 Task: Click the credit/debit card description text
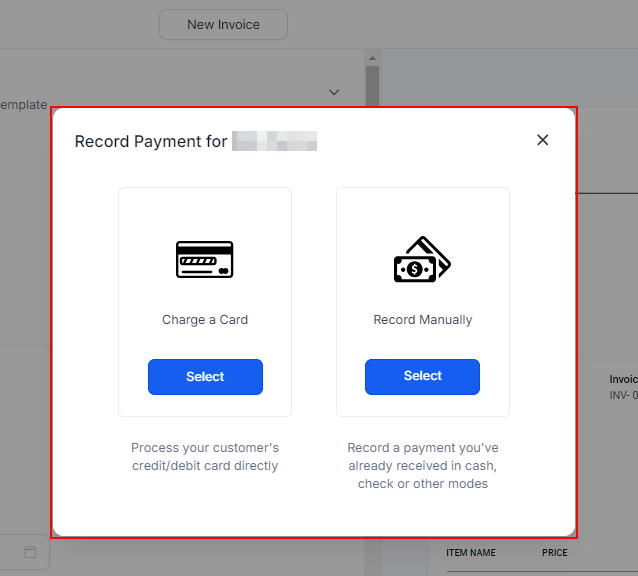205,457
